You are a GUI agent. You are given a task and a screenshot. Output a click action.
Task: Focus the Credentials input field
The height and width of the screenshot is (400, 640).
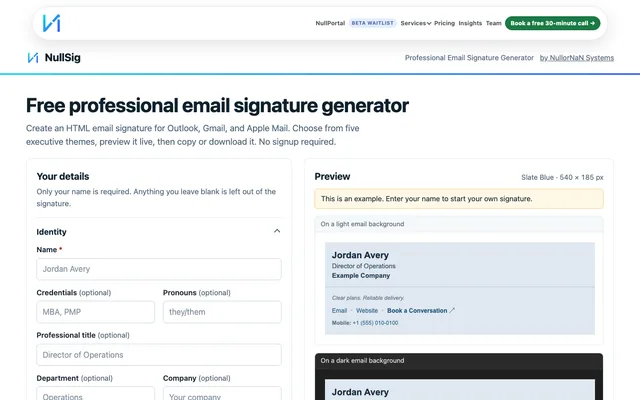tap(96, 312)
